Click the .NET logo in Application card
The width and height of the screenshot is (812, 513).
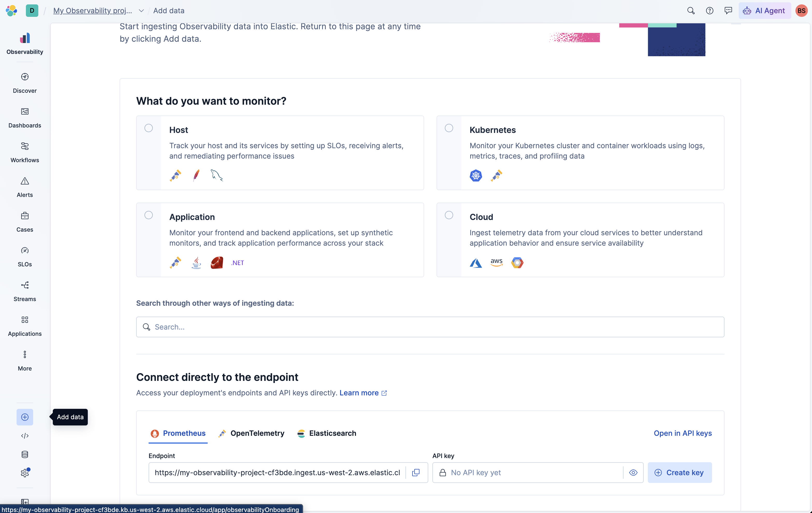coord(237,263)
